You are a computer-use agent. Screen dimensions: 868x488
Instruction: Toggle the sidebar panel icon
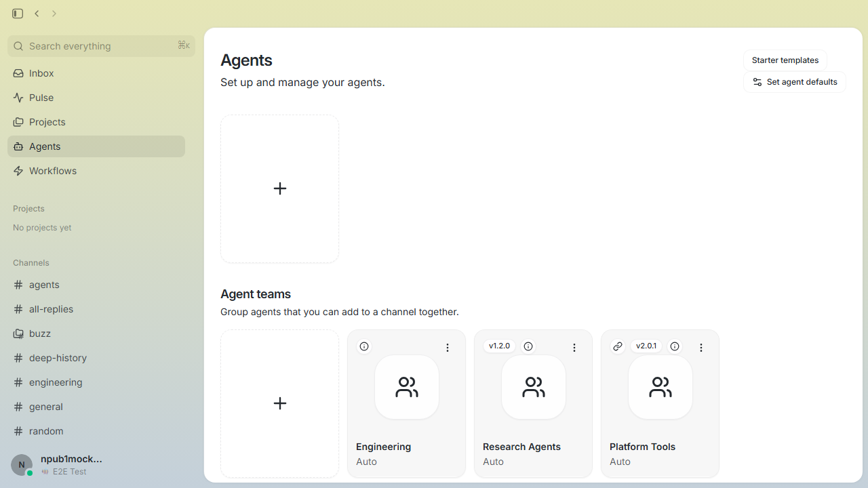18,14
